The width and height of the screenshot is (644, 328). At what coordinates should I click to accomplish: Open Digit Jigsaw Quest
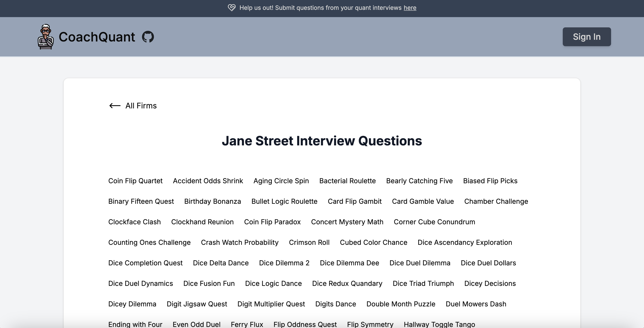pyautogui.click(x=197, y=304)
